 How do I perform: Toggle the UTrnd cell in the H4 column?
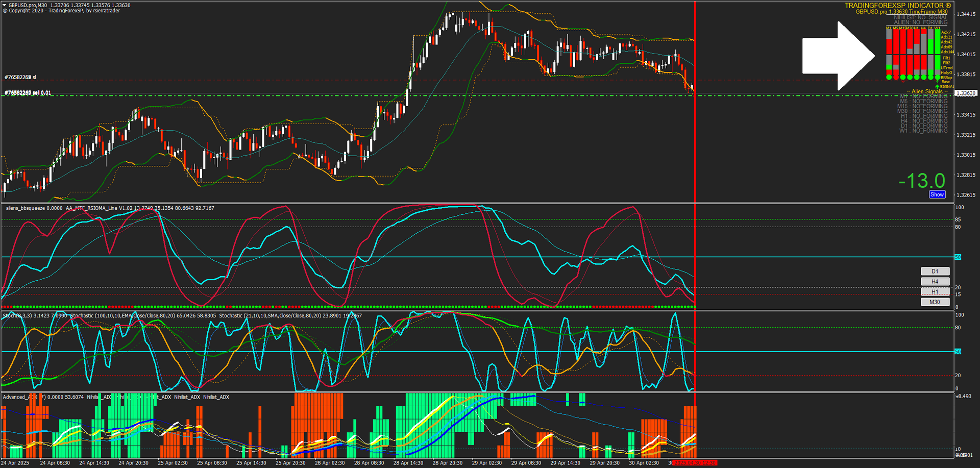923,68
